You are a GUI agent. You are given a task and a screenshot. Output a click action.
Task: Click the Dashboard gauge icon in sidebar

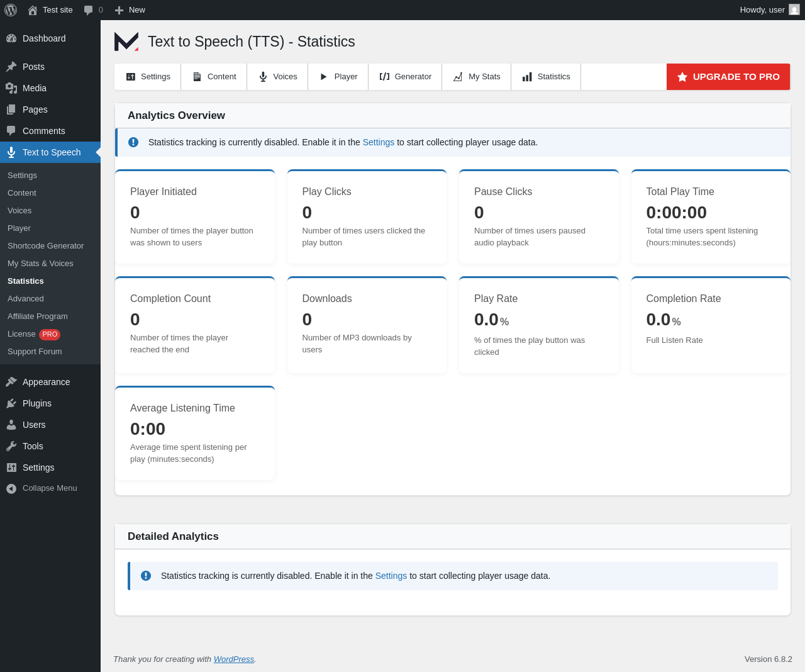pyautogui.click(x=11, y=38)
